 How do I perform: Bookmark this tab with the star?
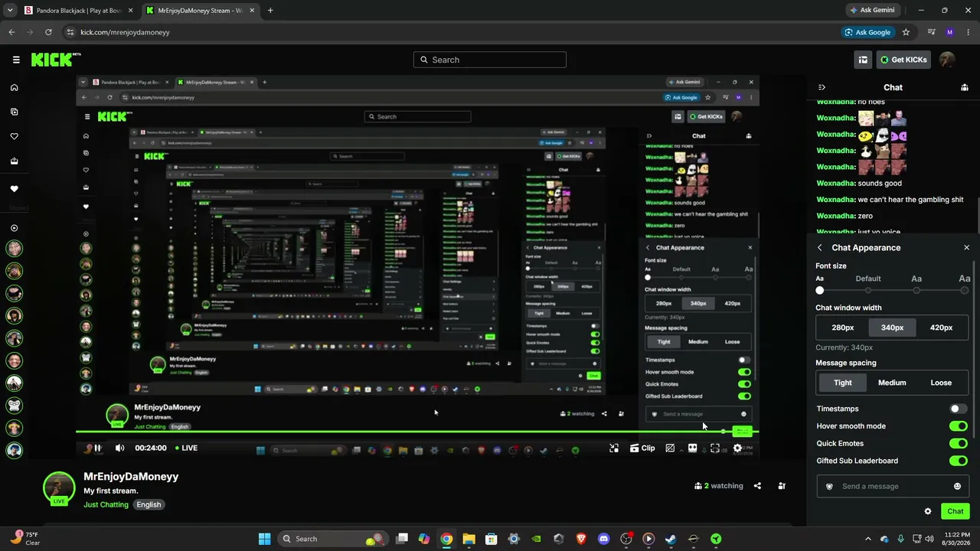pos(906,32)
